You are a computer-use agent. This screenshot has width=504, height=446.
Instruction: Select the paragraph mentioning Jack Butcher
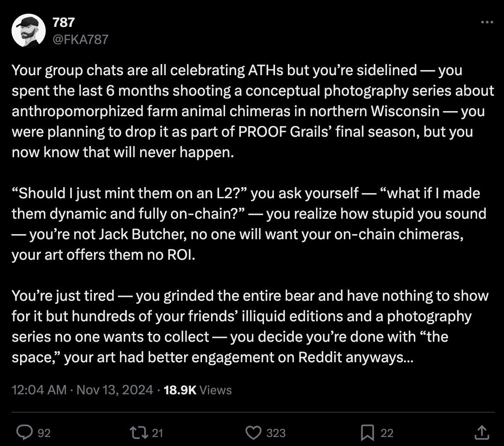[249, 224]
